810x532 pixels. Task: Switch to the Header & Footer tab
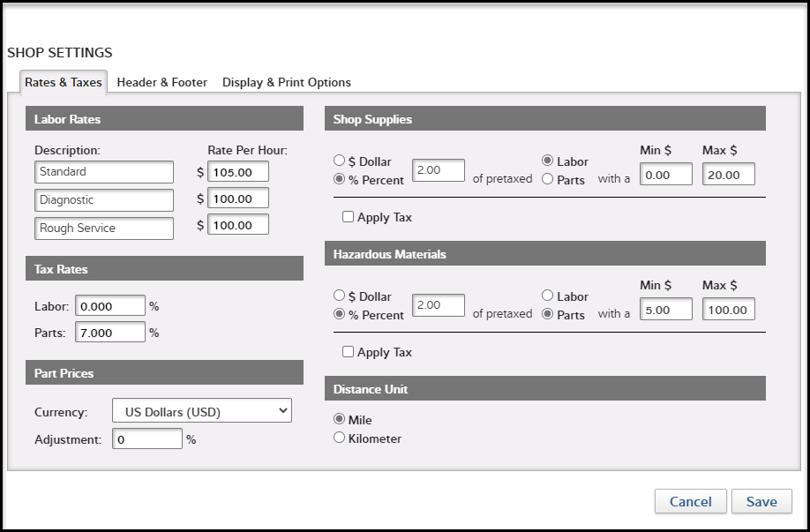(x=161, y=82)
